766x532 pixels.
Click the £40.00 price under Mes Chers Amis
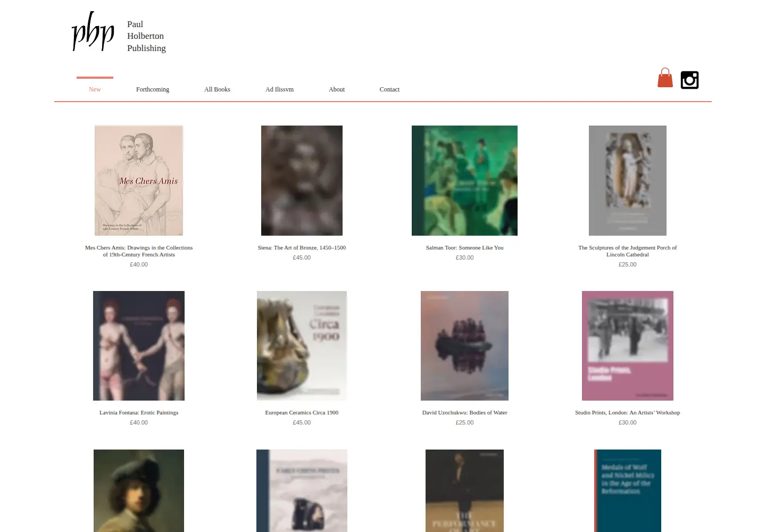tap(139, 264)
